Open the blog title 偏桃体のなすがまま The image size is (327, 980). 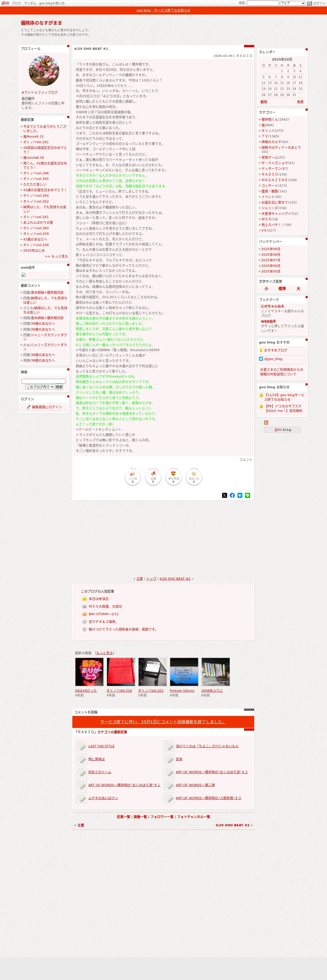point(42,23)
